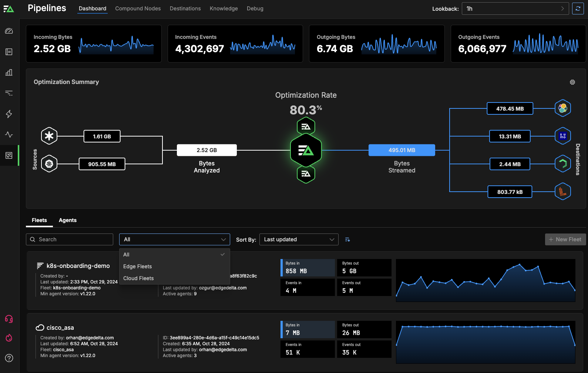Click the Sumo Logic destination icon
The height and width of the screenshot is (373, 588).
(x=562, y=136)
